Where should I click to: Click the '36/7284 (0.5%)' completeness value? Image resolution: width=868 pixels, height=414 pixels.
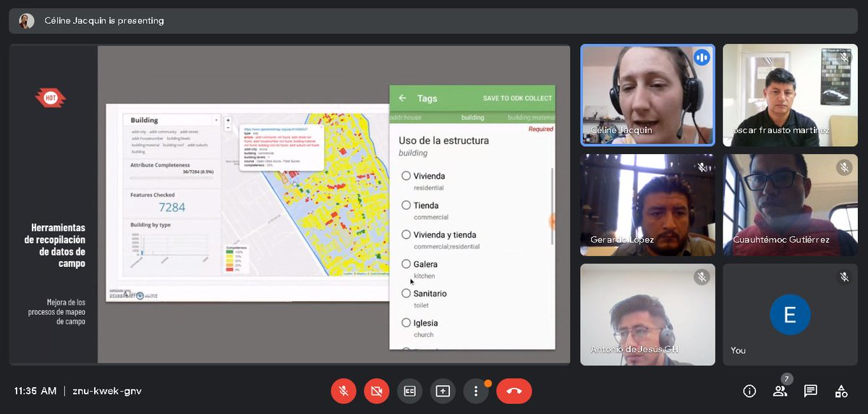click(x=197, y=172)
